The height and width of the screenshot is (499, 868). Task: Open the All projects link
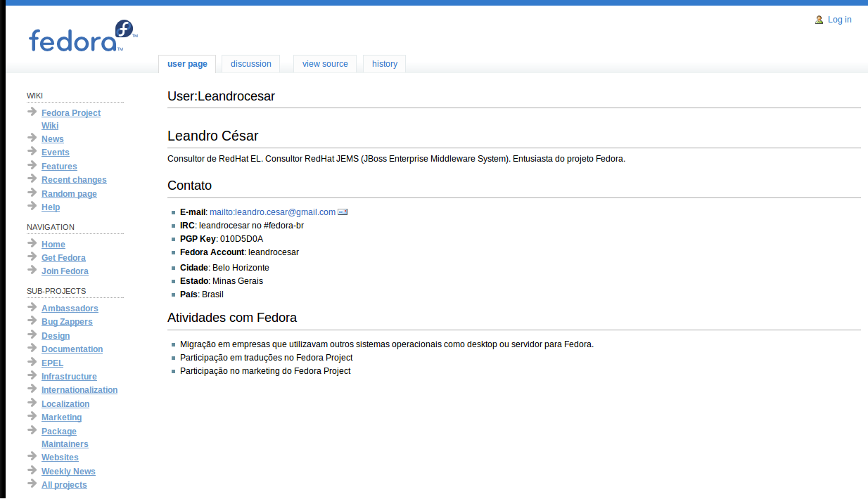[x=64, y=485]
